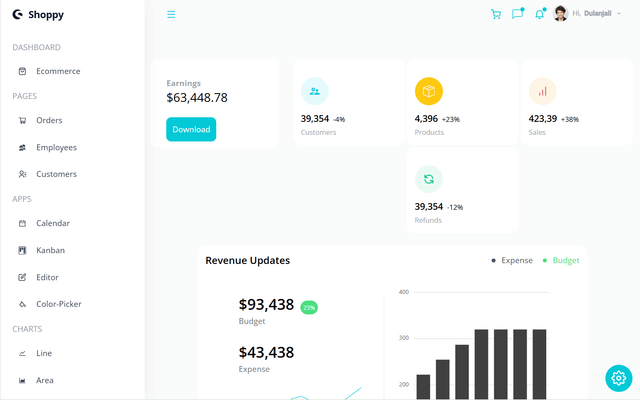Click the Employees icon in sidebar

click(x=22, y=147)
